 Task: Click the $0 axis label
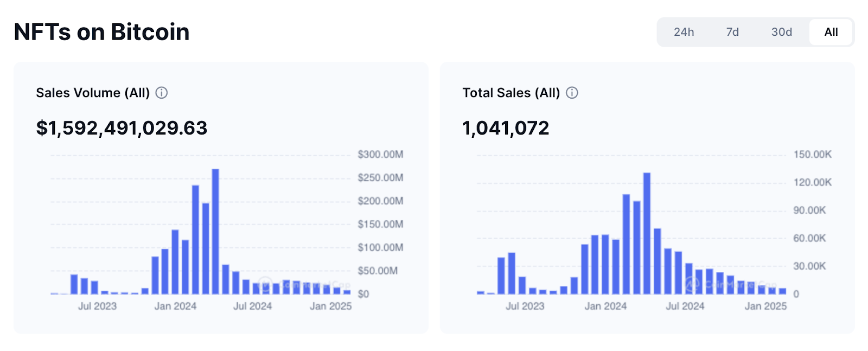[363, 294]
